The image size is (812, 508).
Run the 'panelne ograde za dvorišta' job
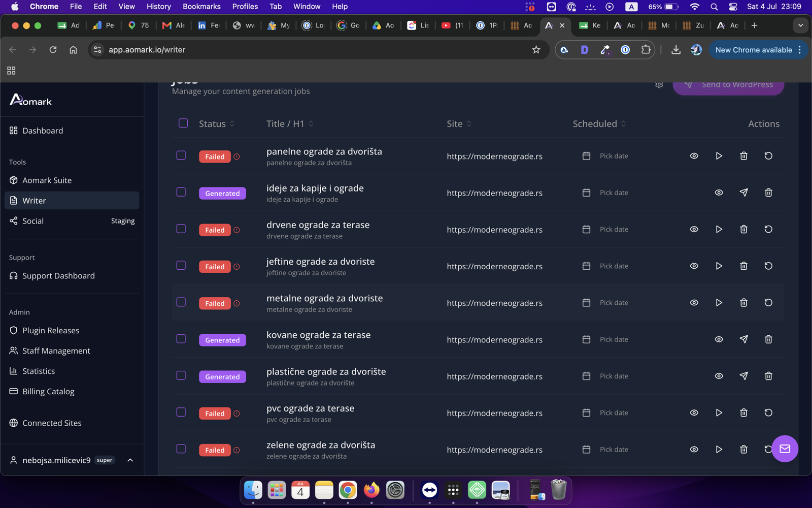(719, 156)
